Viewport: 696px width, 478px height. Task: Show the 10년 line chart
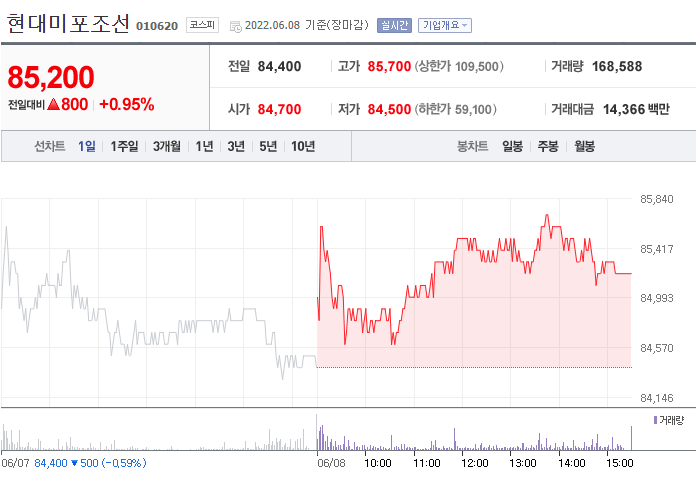click(x=303, y=146)
